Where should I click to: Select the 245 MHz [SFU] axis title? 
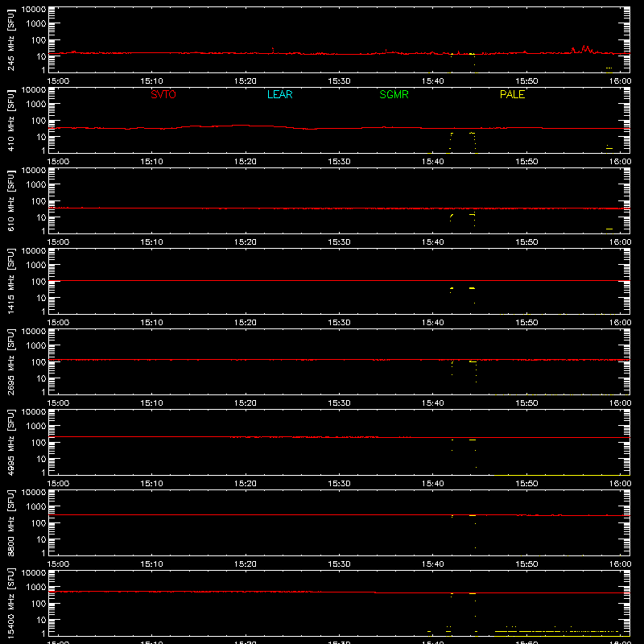pos(11,40)
